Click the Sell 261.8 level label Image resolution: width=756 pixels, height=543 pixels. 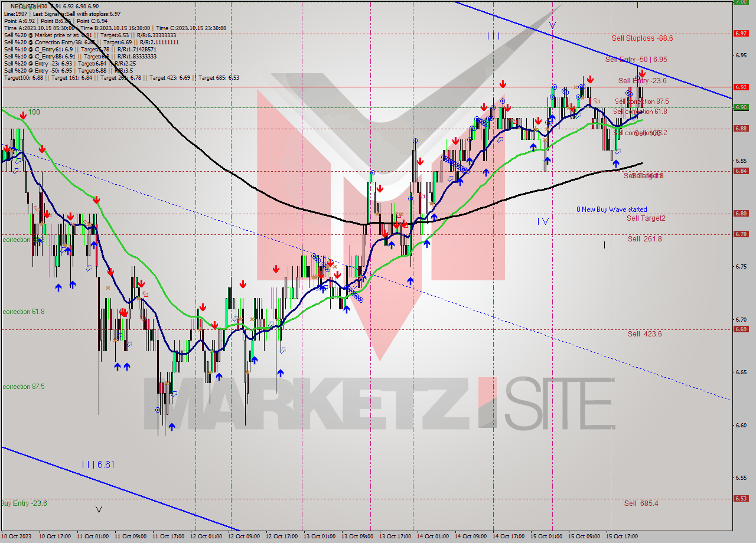click(644, 239)
